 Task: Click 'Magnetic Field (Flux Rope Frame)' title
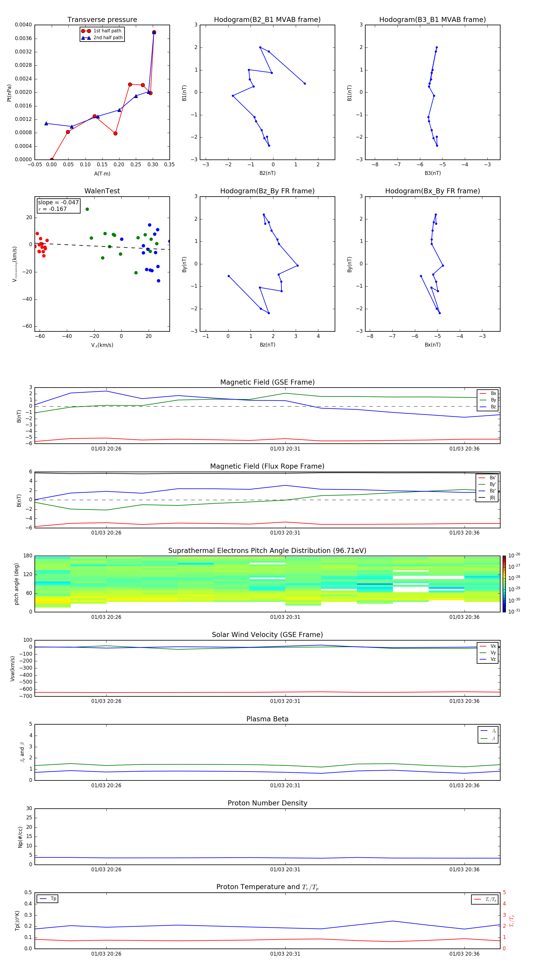click(x=267, y=467)
